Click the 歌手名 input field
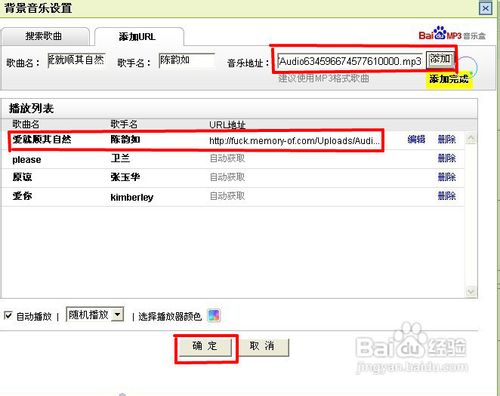 click(187, 60)
